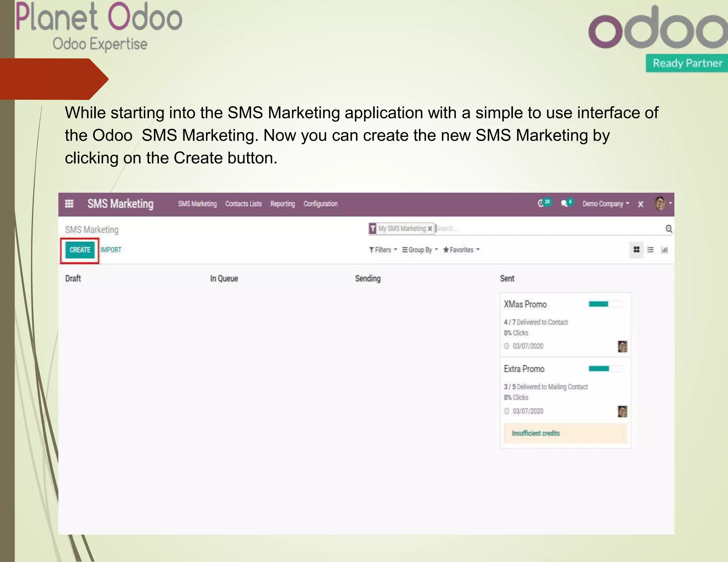Open the Demo Company switcher dropdown
The image size is (728, 562).
pos(606,204)
